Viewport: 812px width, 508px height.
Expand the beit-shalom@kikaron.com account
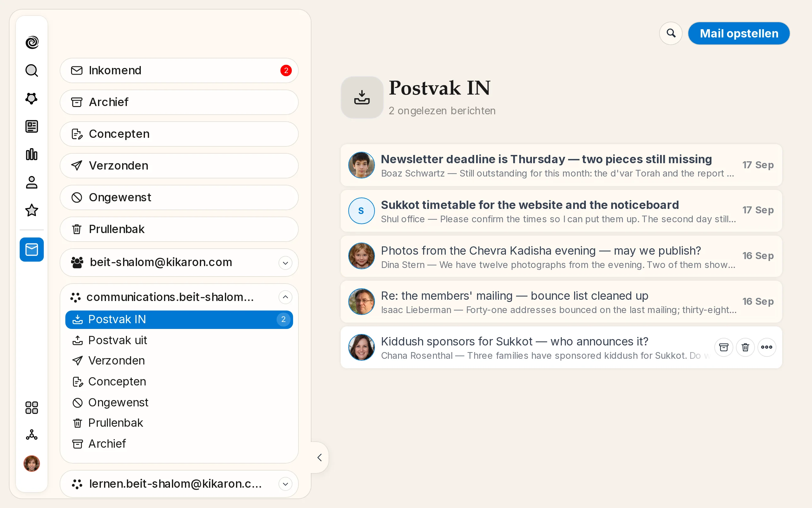click(285, 263)
